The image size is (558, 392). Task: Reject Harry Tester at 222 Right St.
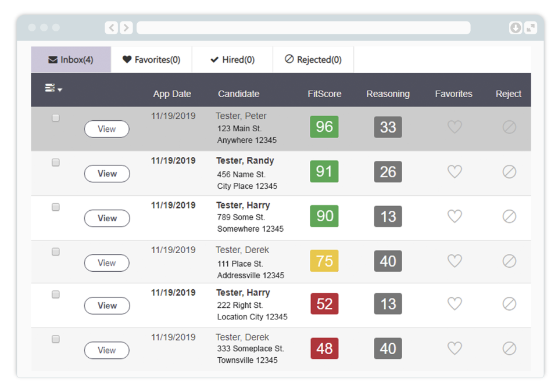[509, 303]
